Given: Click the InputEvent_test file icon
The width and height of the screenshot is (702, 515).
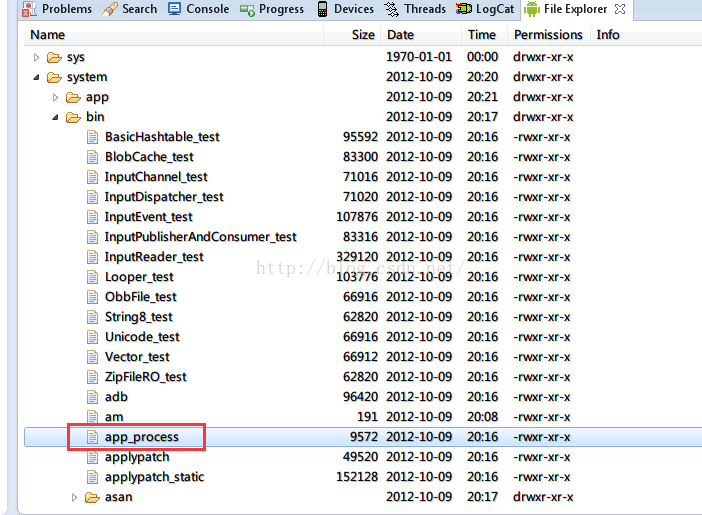Looking at the screenshot, I should coord(92,217).
